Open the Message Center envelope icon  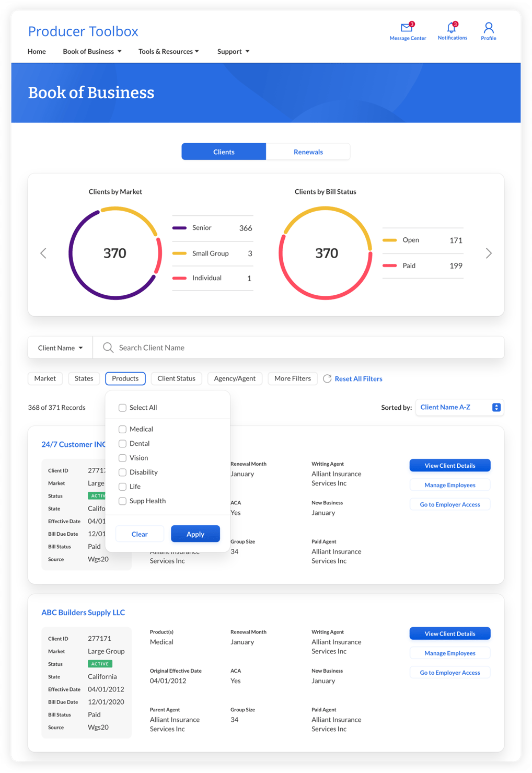[407, 27]
